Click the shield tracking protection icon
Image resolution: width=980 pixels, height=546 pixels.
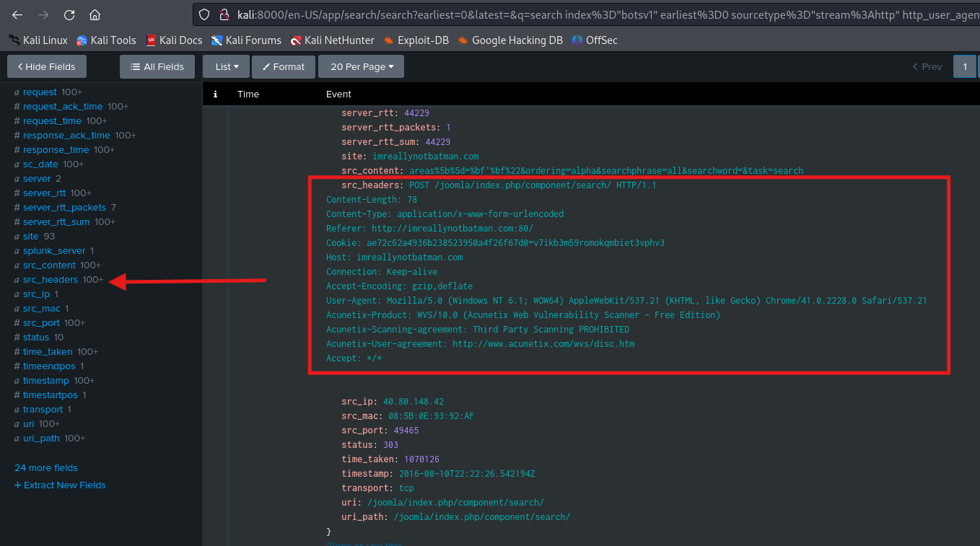(205, 14)
